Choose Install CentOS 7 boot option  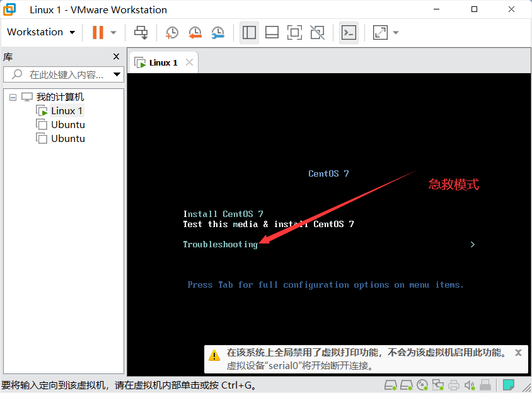point(223,214)
